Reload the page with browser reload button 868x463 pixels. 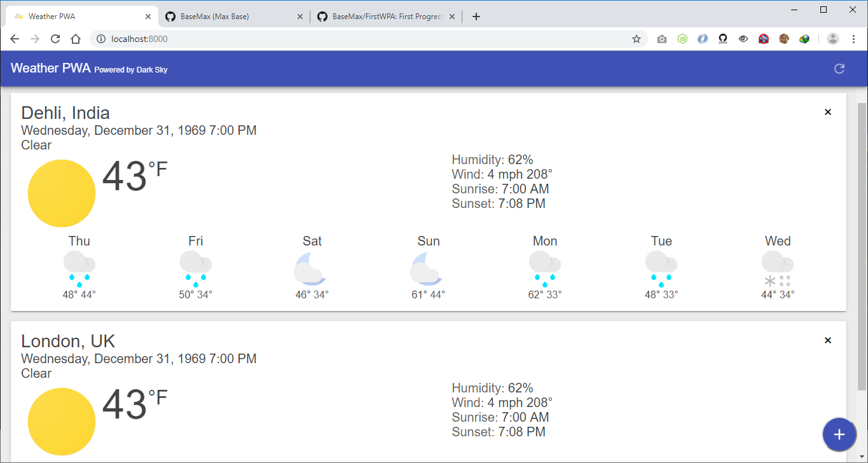(55, 39)
